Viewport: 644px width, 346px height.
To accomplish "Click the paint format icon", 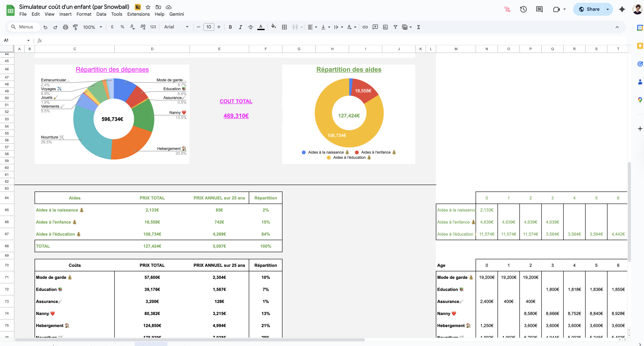I will (x=75, y=27).
